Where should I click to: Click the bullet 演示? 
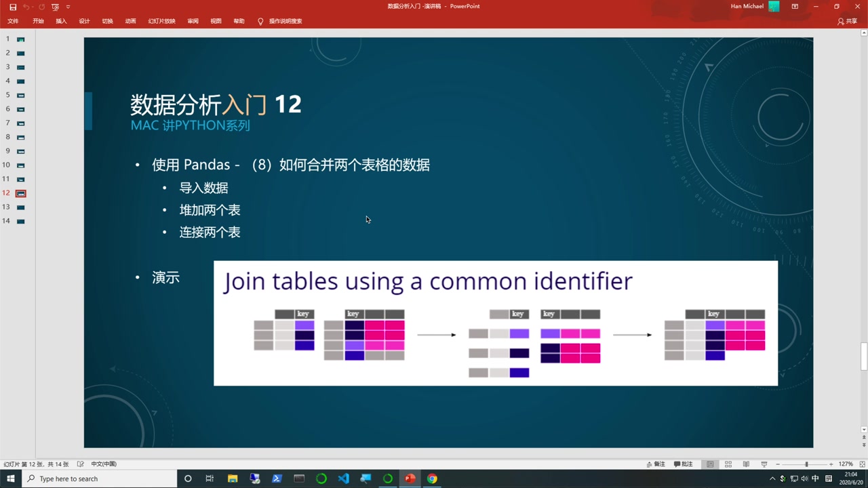165,277
